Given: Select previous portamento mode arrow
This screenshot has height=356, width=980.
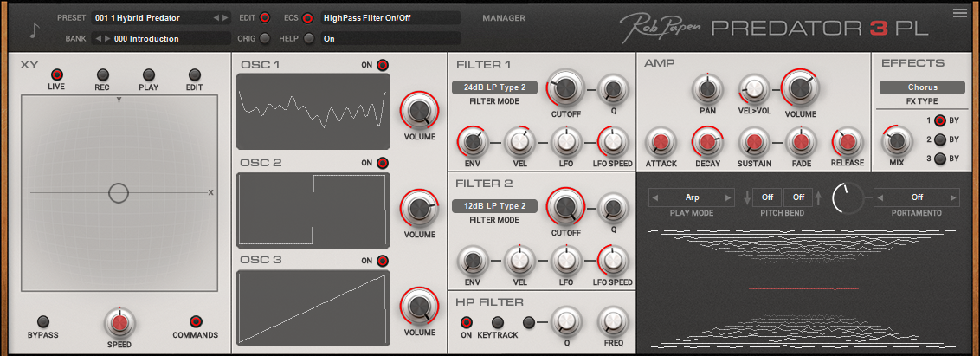Looking at the screenshot, I should (880, 197).
